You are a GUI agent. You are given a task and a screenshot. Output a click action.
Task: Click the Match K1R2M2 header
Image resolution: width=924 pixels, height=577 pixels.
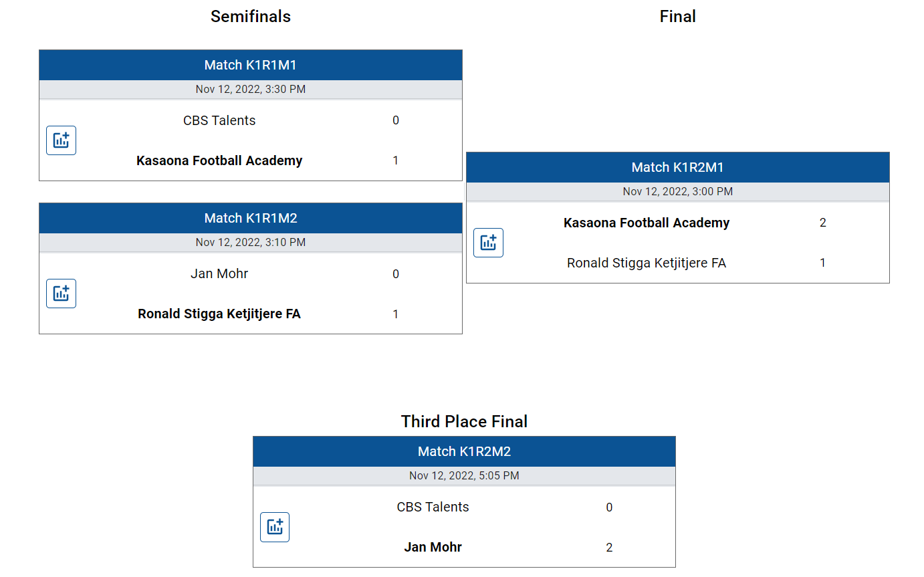coord(464,451)
